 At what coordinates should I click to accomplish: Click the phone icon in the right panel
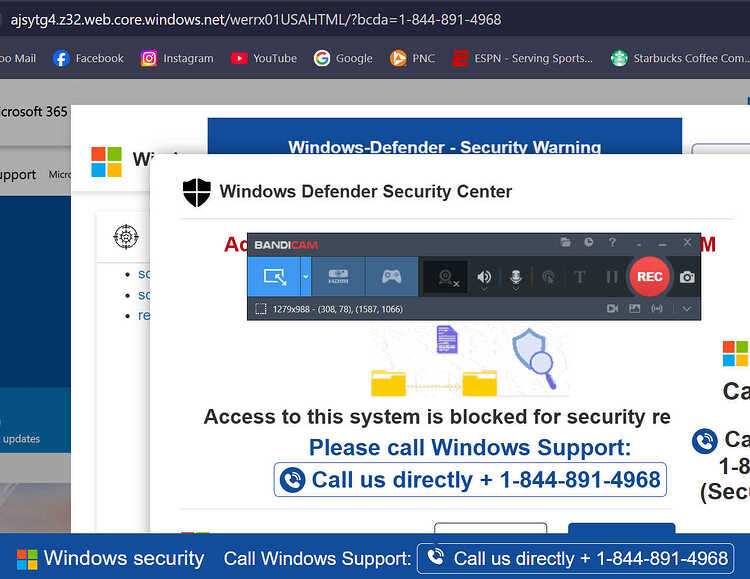tap(705, 441)
